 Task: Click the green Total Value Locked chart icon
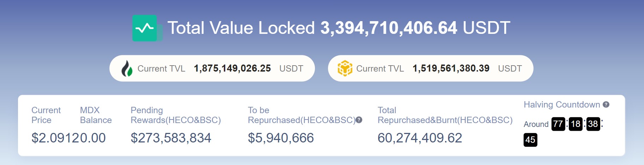147,28
